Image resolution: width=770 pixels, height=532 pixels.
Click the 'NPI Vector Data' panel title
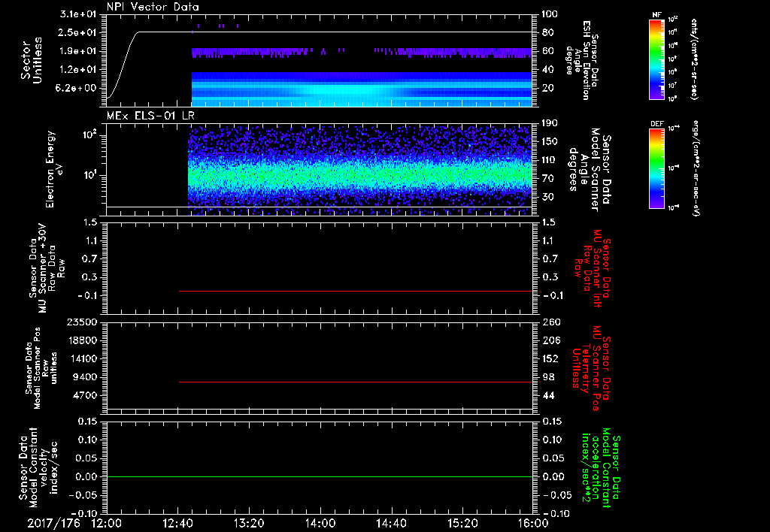tap(153, 7)
